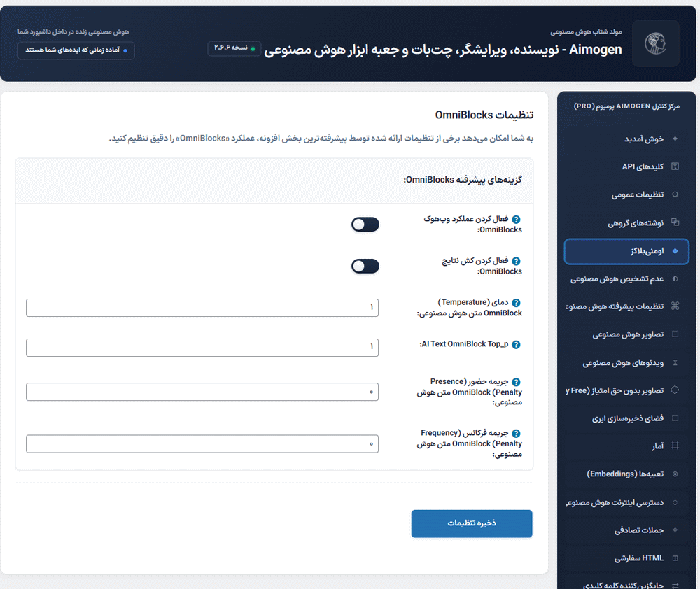The image size is (700, 589).
Task: Open the کلیدهای API sidebar section
Action: 643,166
